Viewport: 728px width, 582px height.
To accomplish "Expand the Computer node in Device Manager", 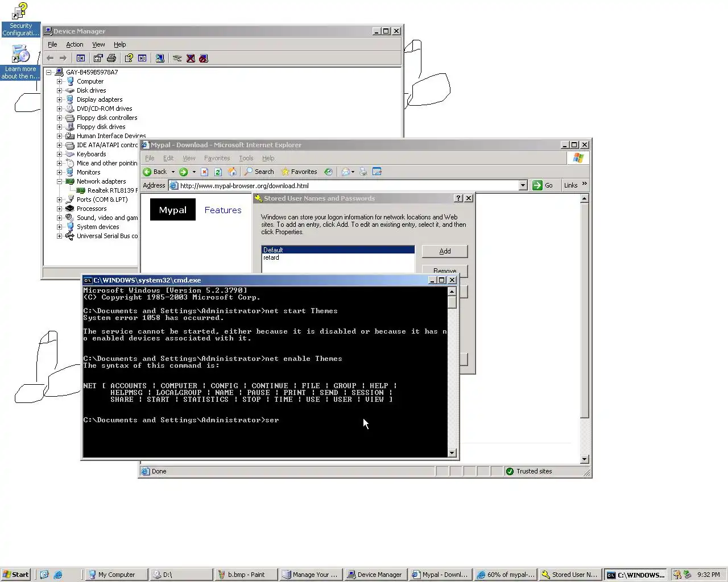I will 59,81.
